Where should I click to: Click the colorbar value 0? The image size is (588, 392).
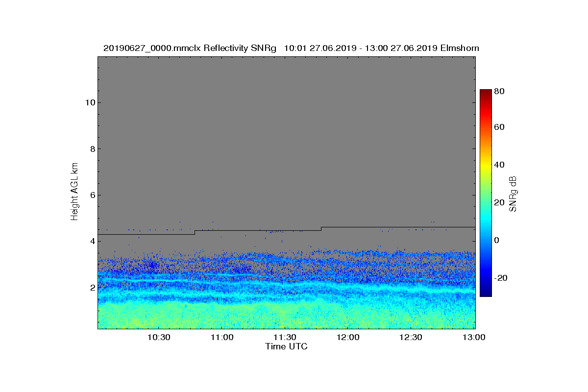pyautogui.click(x=497, y=240)
